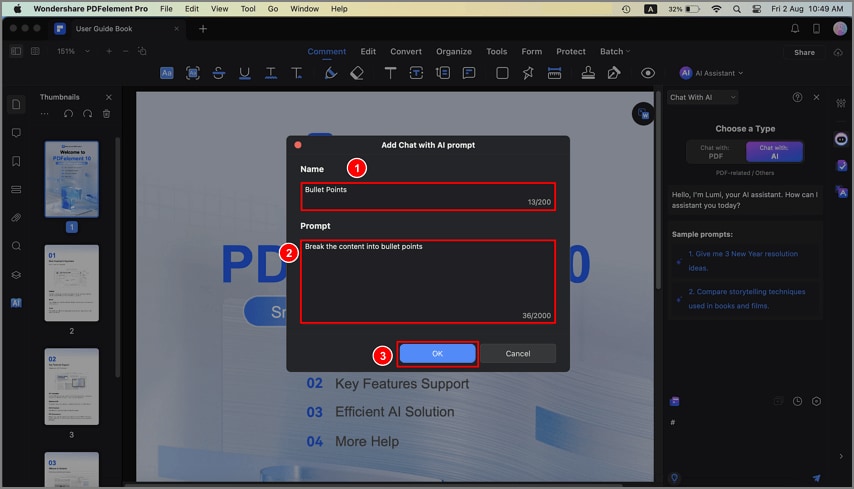Image resolution: width=854 pixels, height=489 pixels.
Task: Open the layers sidebar panel
Action: 16,274
